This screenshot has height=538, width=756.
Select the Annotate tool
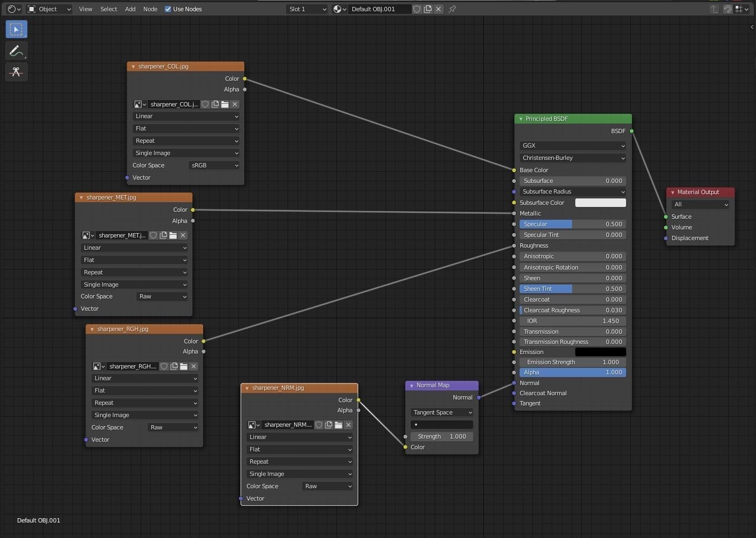16,51
